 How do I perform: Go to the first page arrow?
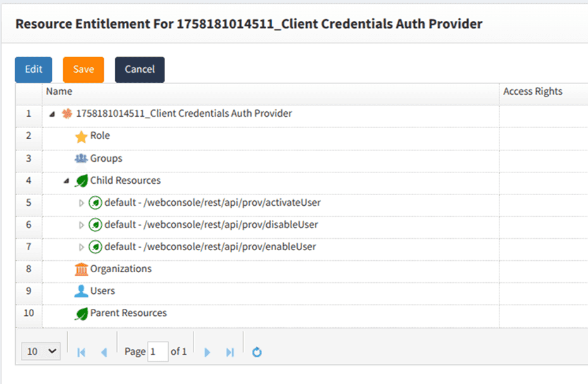(x=81, y=352)
